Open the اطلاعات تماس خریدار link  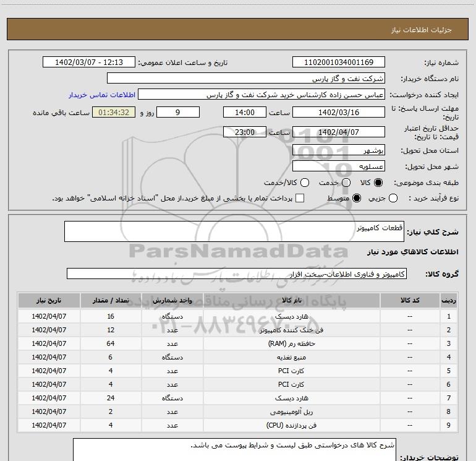click(x=102, y=95)
